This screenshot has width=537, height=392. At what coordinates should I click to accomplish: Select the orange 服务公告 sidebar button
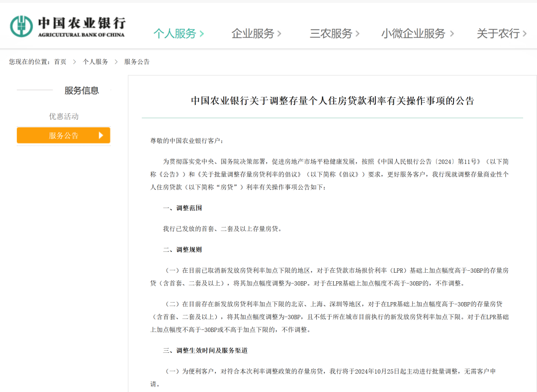[63, 135]
